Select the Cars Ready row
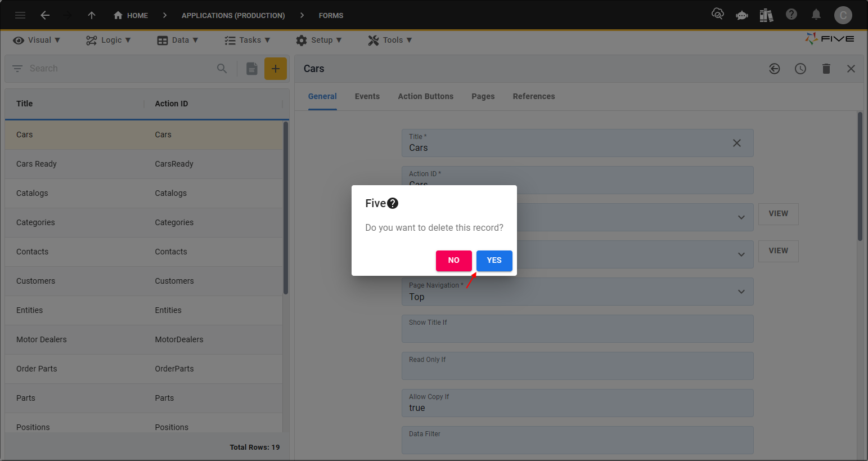Screen dimensions: 868x461 (x=144, y=164)
